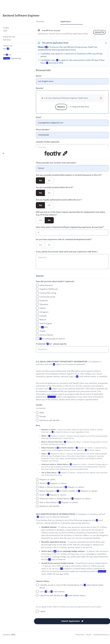The height and width of the screenshot is (644, 110).
Task: Switch to the Overview tab
Action: (x=40, y=21)
